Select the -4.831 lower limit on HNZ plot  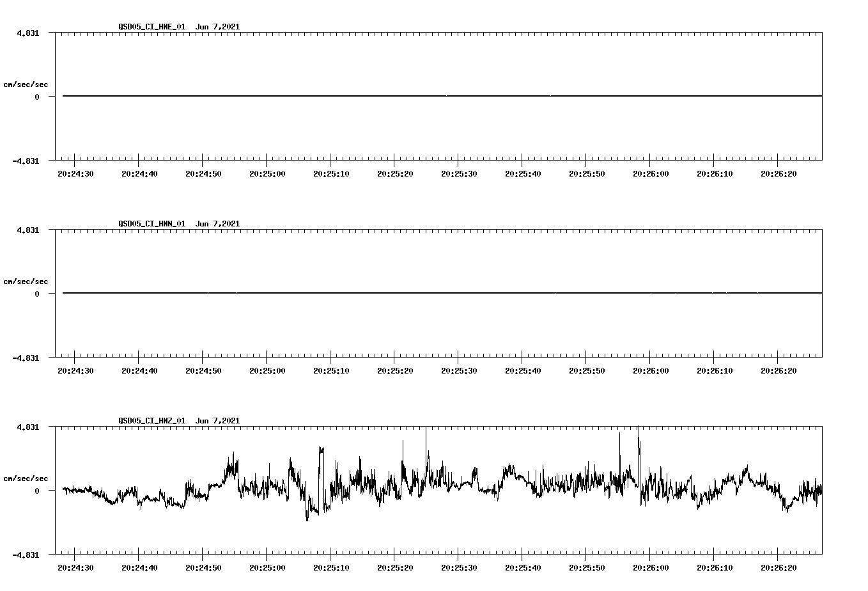click(26, 555)
